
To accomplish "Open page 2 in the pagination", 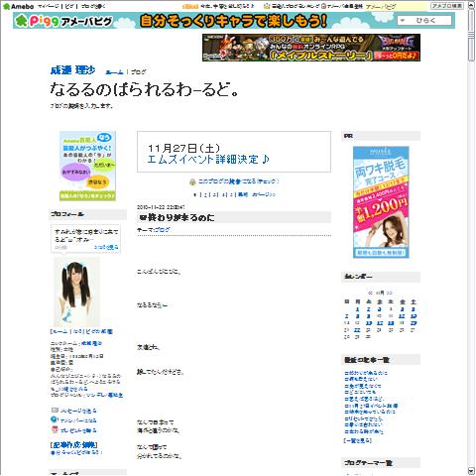I will click(205, 194).
